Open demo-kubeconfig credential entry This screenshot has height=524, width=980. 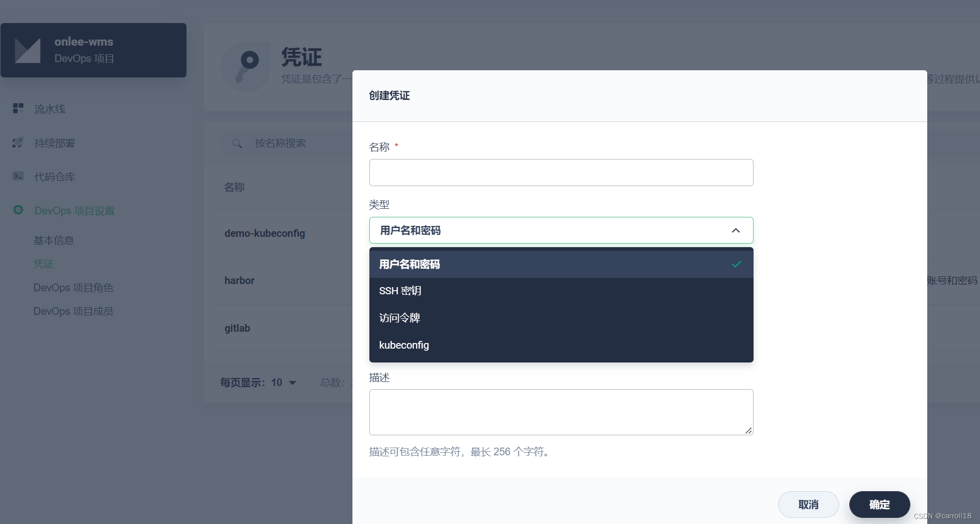(265, 233)
